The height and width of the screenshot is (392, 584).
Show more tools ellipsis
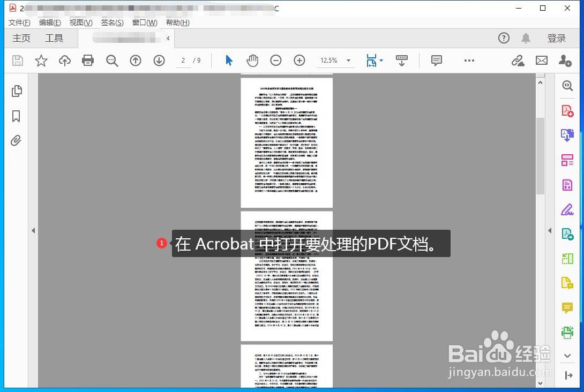click(x=469, y=61)
